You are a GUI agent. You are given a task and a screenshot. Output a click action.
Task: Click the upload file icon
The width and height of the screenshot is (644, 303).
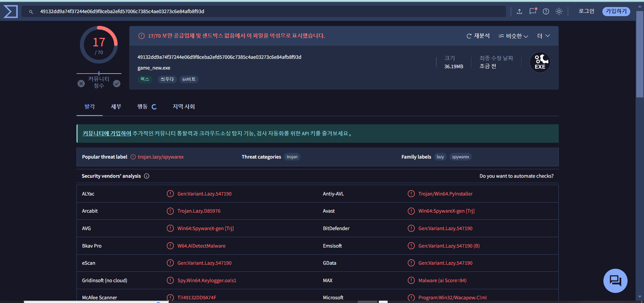pyautogui.click(x=519, y=11)
